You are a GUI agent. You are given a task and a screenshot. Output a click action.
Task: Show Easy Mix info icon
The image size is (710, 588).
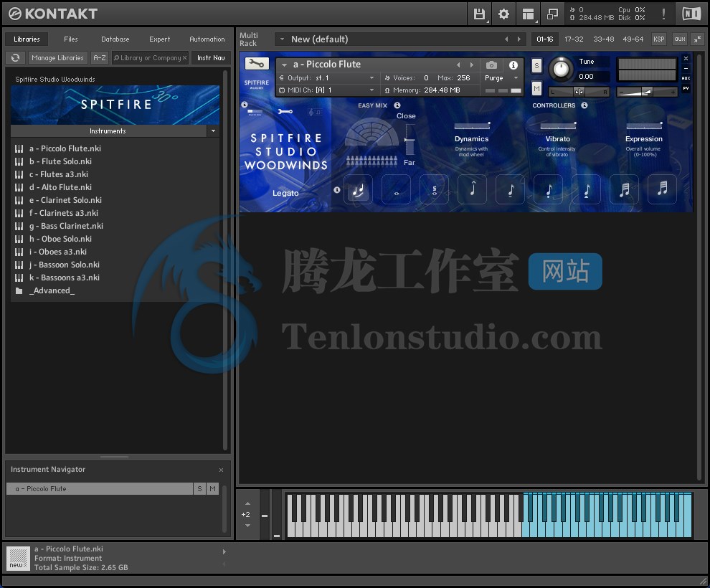click(x=397, y=105)
